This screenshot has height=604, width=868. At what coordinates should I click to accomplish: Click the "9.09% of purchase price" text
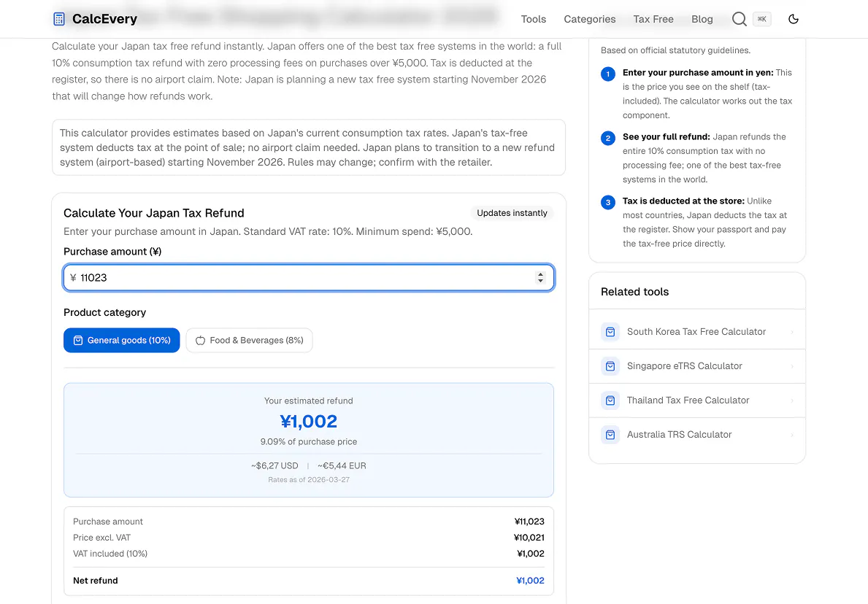(308, 442)
